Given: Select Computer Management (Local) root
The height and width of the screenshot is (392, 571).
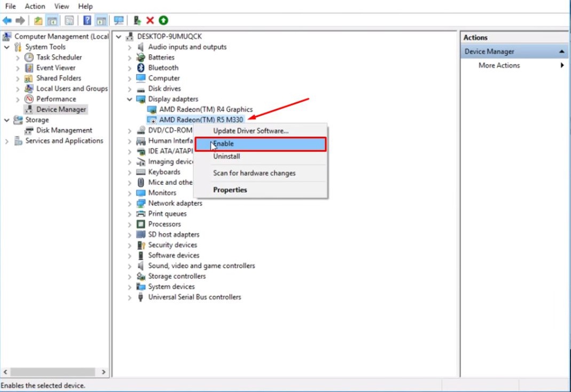Looking at the screenshot, I should pos(61,36).
